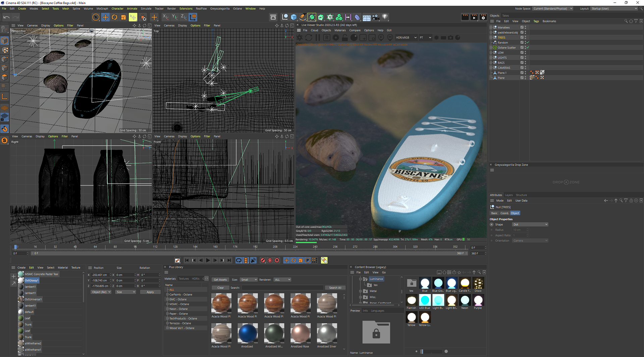
Task: Click the light bulb icon in toolbar
Action: pyautogui.click(x=385, y=17)
